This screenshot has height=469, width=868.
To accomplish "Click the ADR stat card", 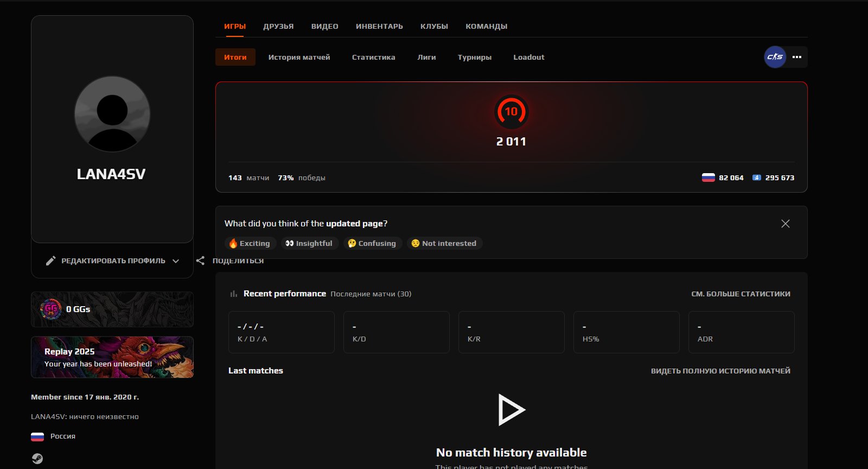I will click(742, 332).
